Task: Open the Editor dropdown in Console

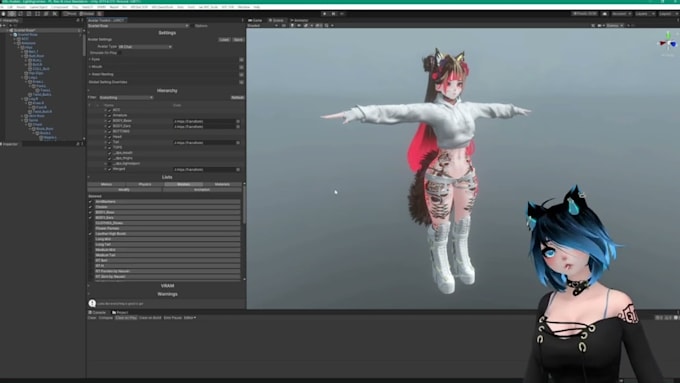Action: coord(190,318)
